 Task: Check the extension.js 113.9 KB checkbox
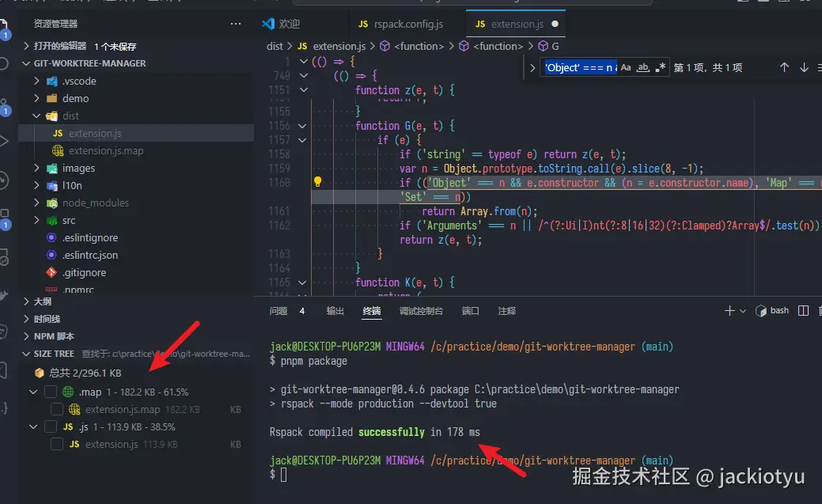[x=57, y=444]
